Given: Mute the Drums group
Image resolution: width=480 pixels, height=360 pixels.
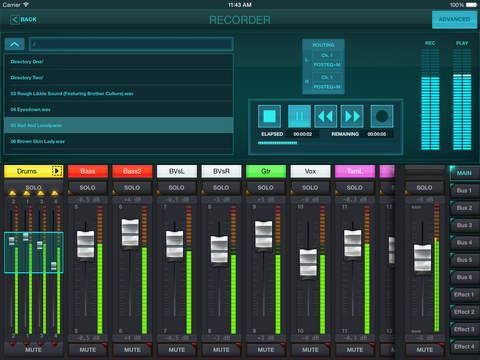Looking at the screenshot, I should pyautogui.click(x=33, y=350).
